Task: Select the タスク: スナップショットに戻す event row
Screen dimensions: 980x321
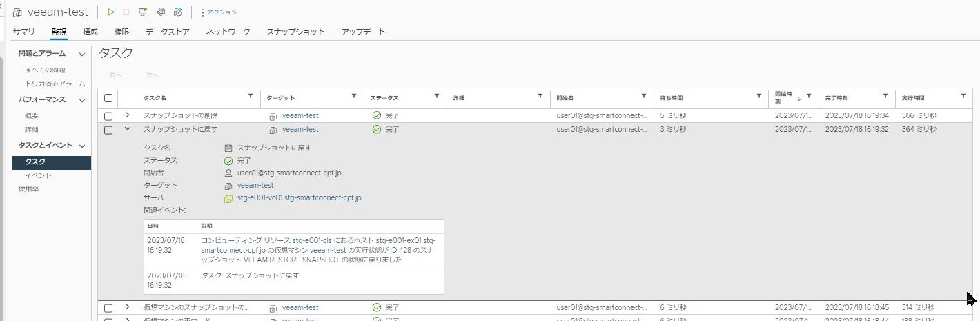Action: tap(293, 280)
